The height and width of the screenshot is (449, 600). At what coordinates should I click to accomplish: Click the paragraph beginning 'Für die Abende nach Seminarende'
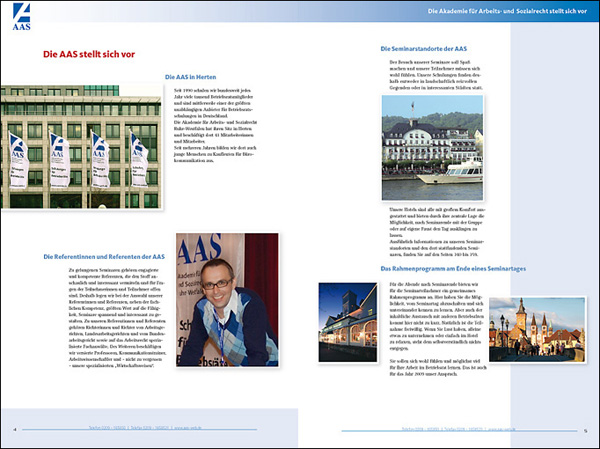point(435,316)
